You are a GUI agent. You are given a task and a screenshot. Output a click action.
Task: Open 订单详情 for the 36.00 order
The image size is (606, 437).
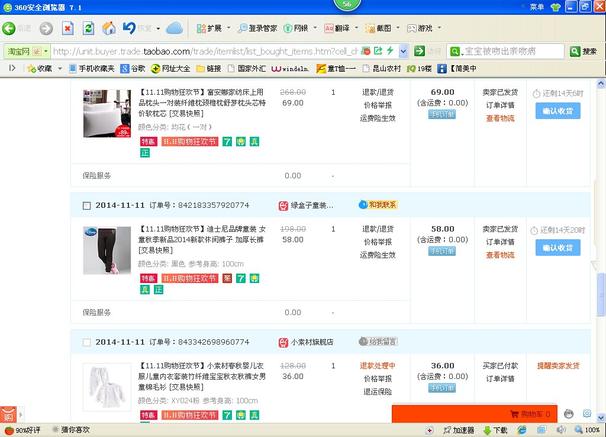pos(500,379)
